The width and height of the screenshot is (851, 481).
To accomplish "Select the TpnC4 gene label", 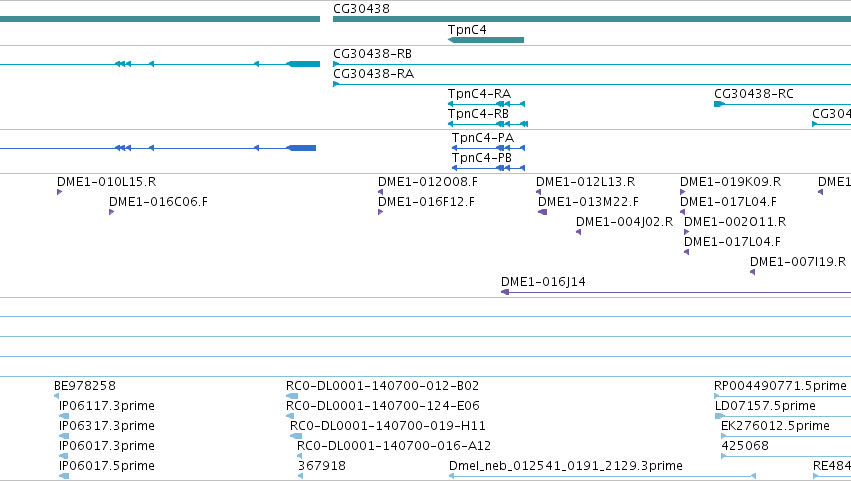I will coord(467,30).
